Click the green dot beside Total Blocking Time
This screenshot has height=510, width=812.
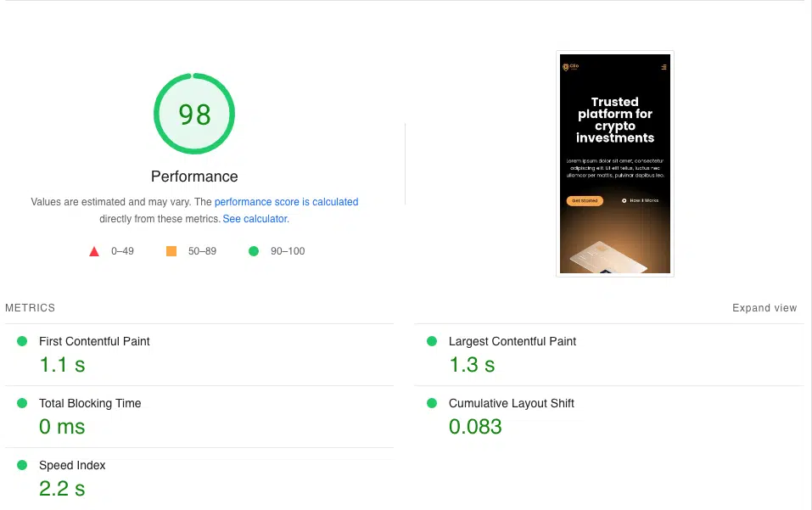(x=22, y=403)
